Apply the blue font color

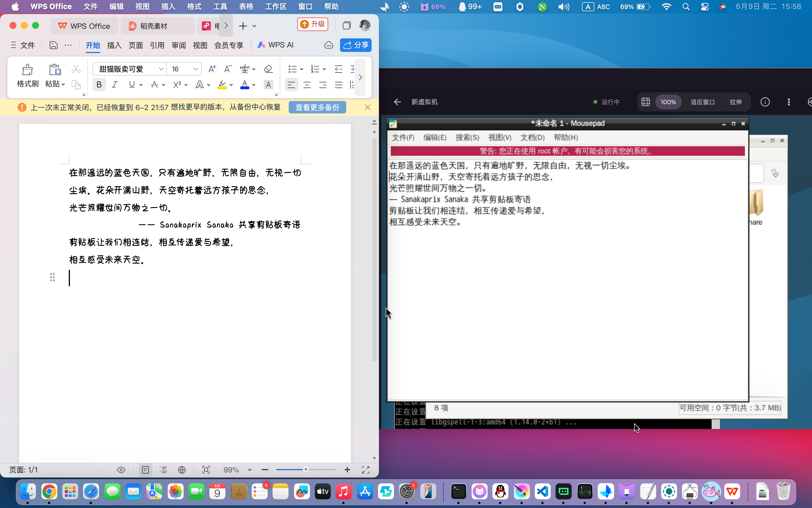point(245,85)
